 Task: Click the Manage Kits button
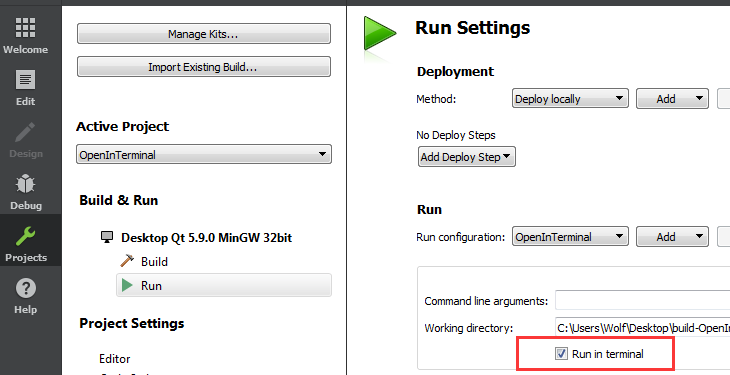click(x=203, y=34)
